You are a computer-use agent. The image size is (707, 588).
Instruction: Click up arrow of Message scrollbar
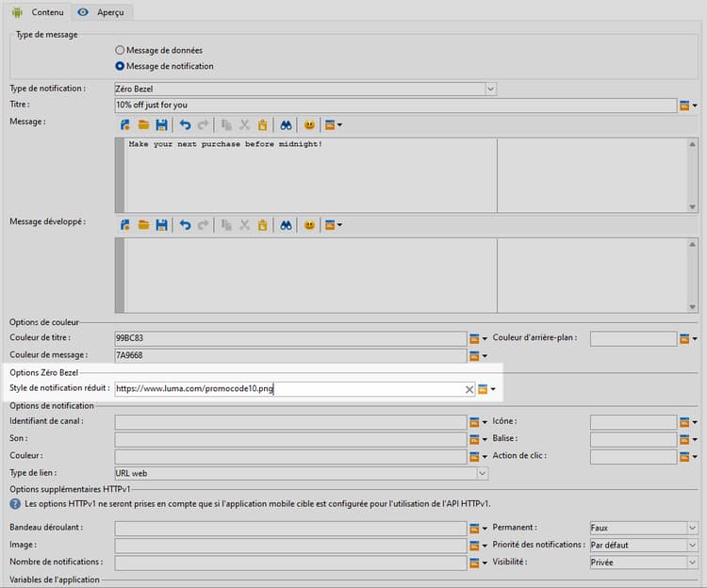pyautogui.click(x=692, y=144)
